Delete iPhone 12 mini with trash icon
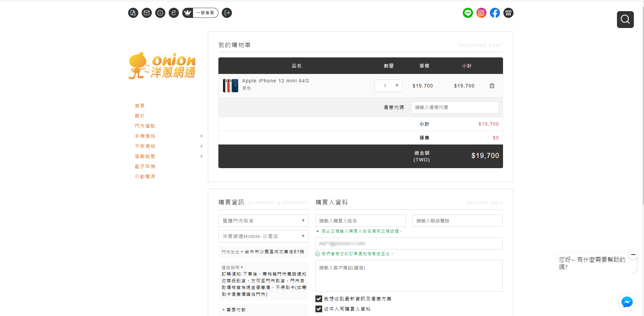This screenshot has height=316, width=644. tap(492, 86)
